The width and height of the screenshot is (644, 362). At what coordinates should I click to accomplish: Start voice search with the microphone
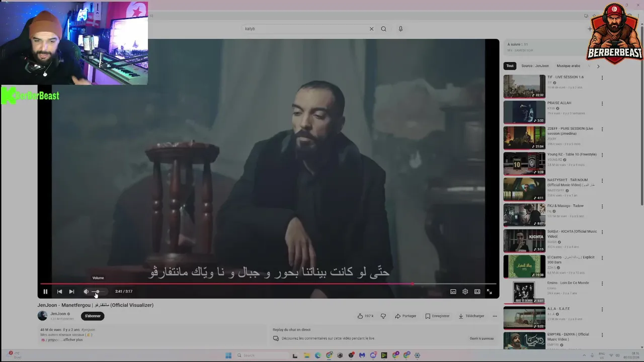coord(400,29)
